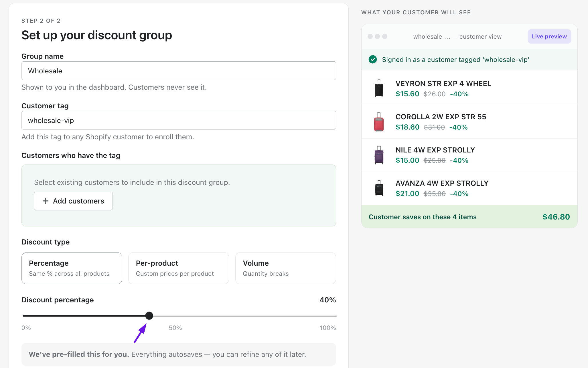Click the customer view window title text
The width and height of the screenshot is (588, 368).
[x=457, y=36]
